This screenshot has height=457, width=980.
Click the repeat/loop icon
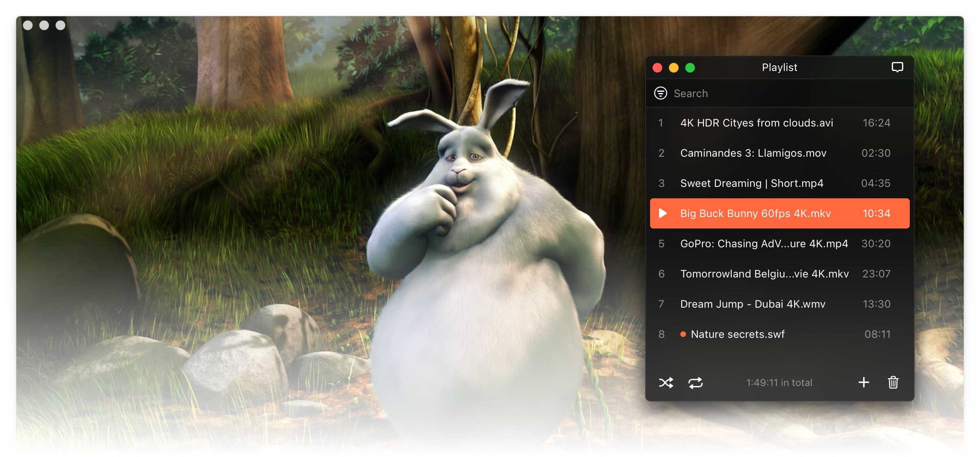pos(695,382)
